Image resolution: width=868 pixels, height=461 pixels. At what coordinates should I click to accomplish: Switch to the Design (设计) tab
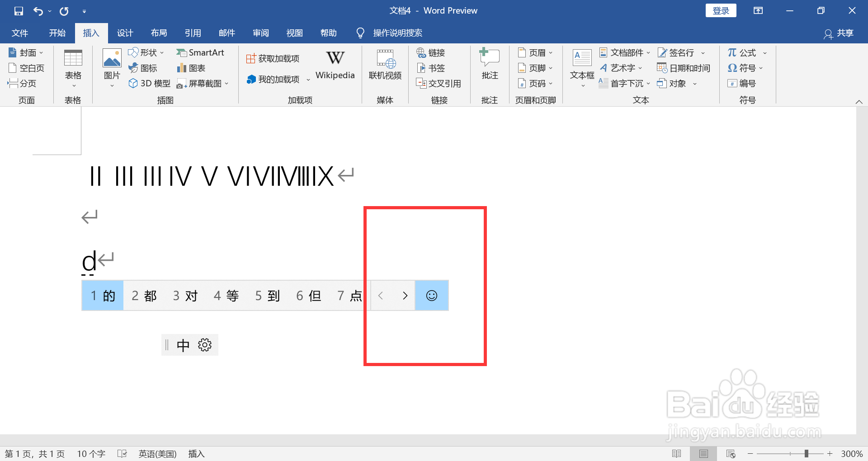(125, 33)
